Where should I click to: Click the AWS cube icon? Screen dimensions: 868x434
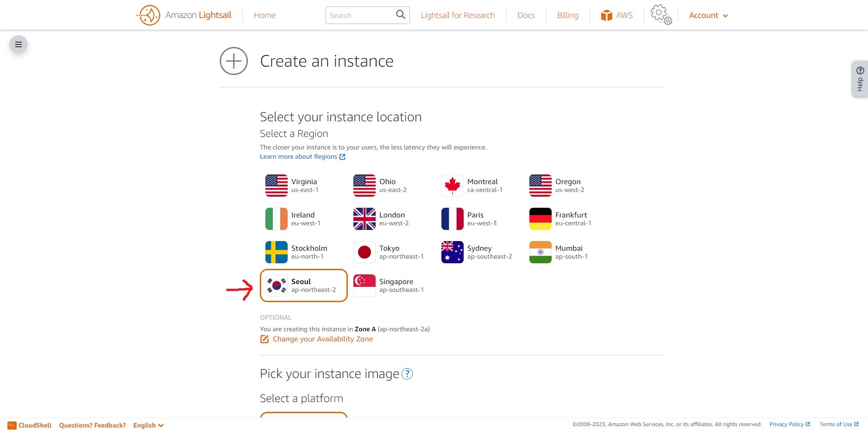click(x=606, y=15)
